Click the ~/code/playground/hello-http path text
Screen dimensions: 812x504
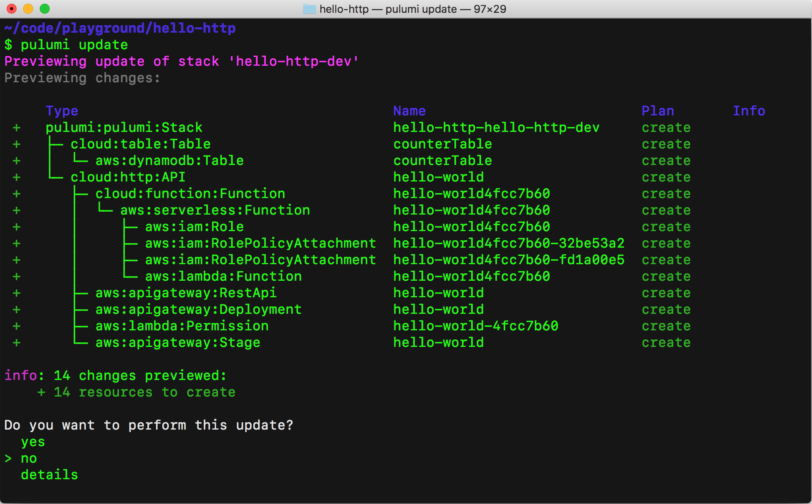(x=120, y=28)
